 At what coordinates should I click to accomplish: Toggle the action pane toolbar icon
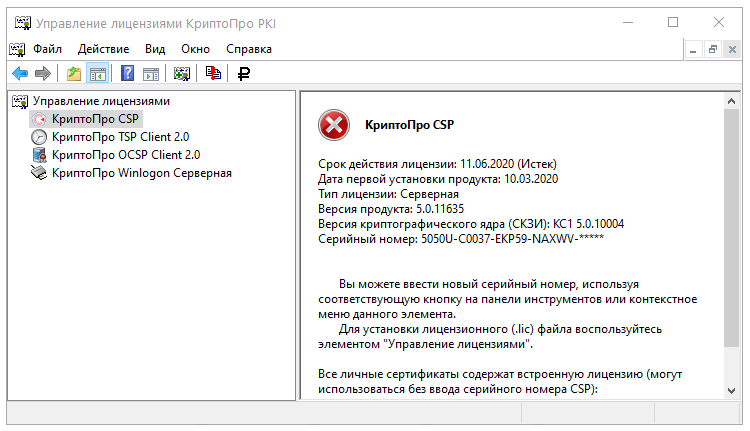[151, 73]
